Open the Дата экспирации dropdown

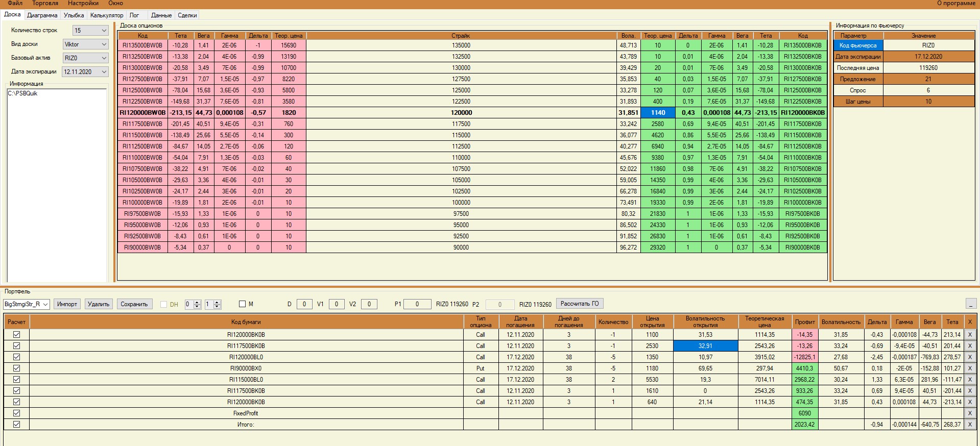tap(85, 72)
